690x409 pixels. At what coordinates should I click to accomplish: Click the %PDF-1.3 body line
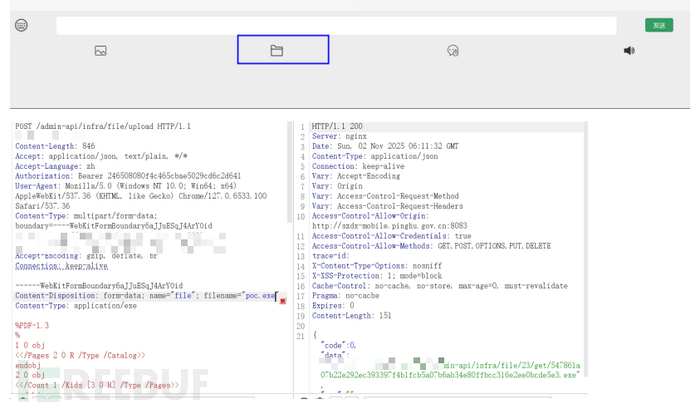pos(33,326)
